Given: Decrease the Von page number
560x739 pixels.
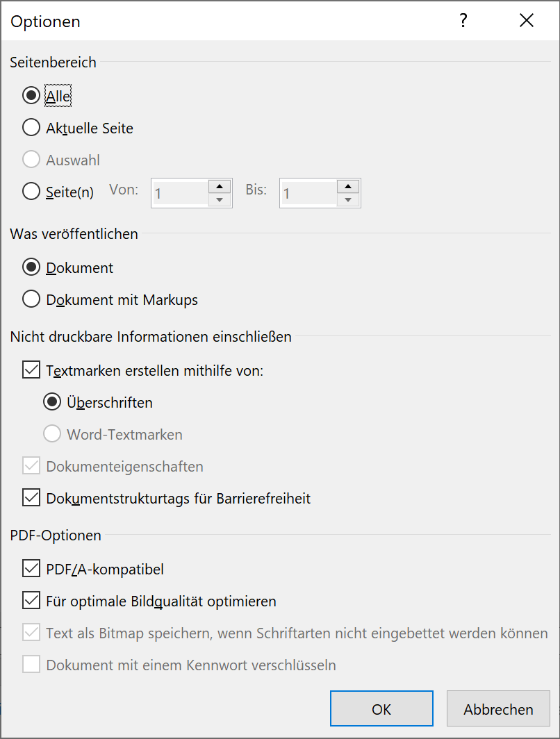Looking at the screenshot, I should [220, 200].
